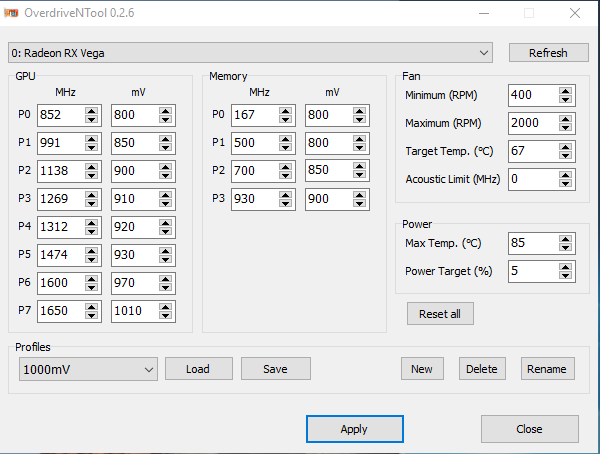Apply the current overclock settings

[x=355, y=429]
